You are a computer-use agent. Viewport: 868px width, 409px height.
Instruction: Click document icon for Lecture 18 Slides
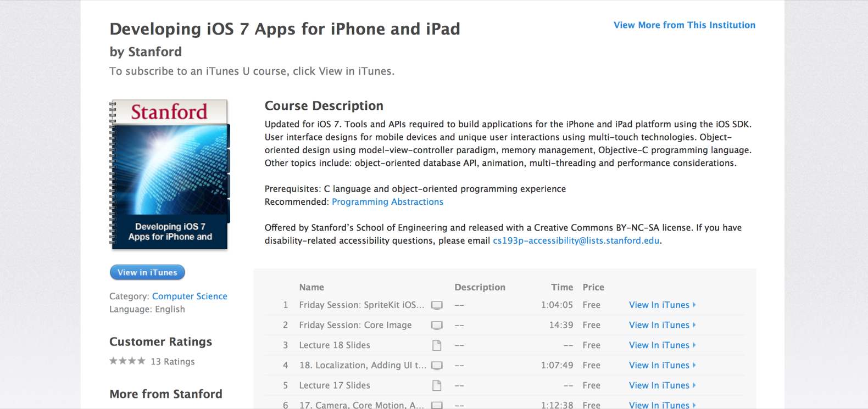437,345
